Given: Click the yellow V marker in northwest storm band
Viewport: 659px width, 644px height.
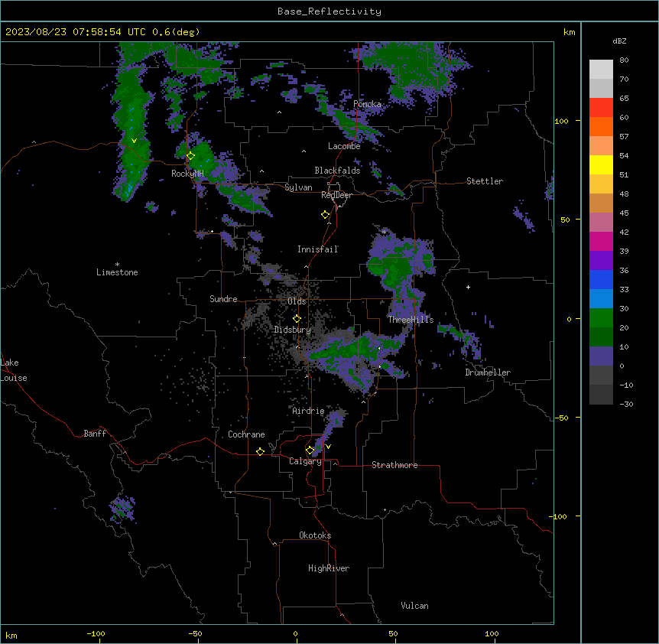Looking at the screenshot, I should pos(134,141).
